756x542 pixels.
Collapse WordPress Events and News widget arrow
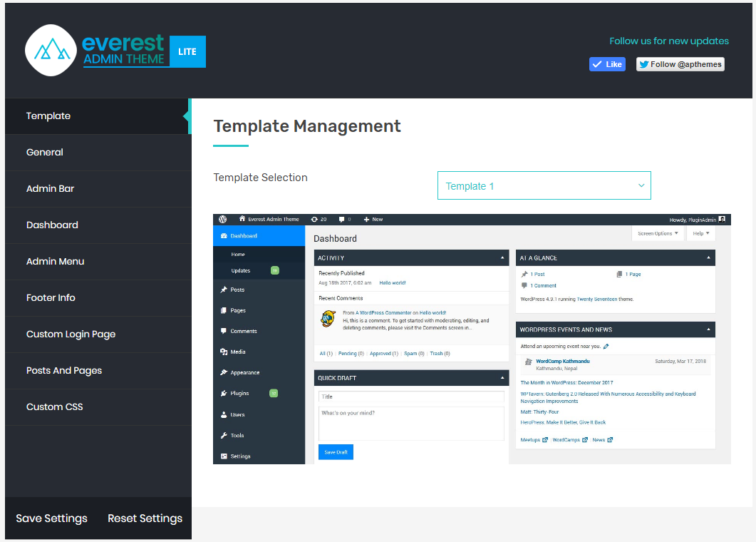[x=708, y=329]
